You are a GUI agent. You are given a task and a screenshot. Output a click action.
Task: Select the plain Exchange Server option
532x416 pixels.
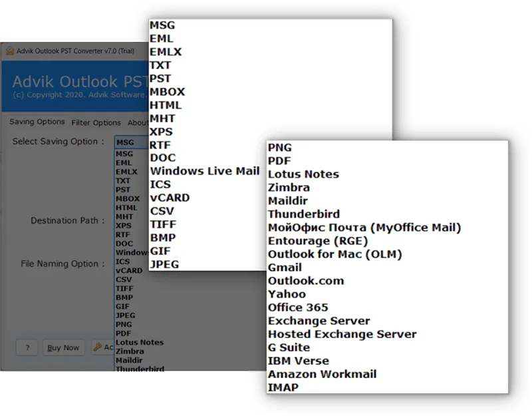point(319,321)
